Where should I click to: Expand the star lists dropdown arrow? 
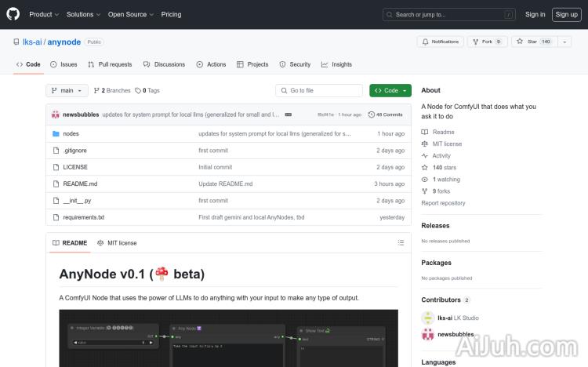click(564, 42)
